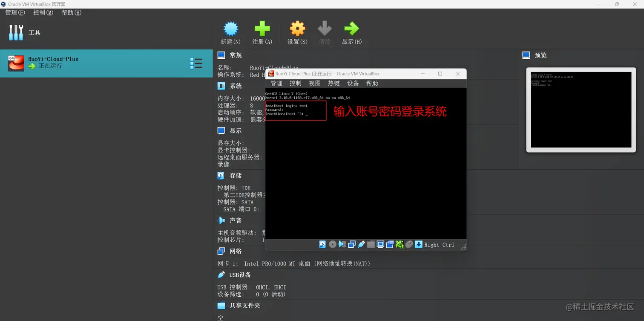Click shared folders icon in VM status bar
644x321 pixels.
(x=371, y=244)
